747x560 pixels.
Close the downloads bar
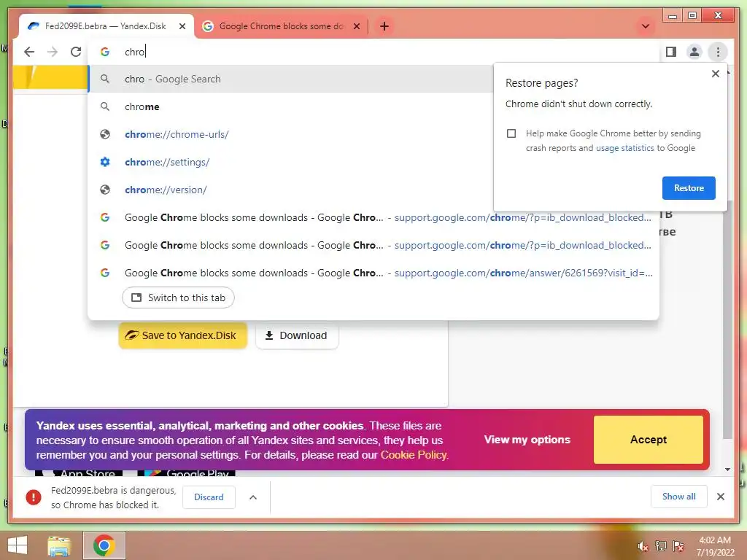point(720,497)
